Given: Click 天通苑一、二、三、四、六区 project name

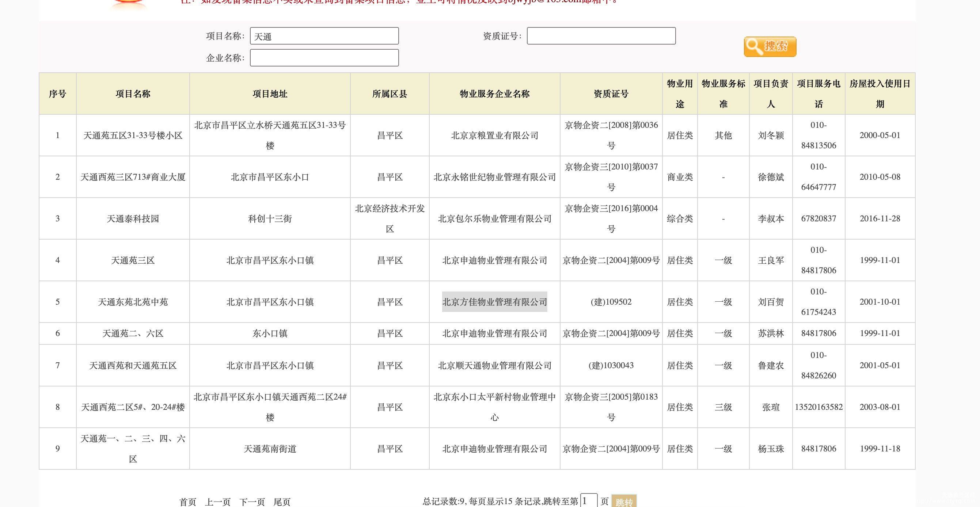Looking at the screenshot, I should point(133,449).
